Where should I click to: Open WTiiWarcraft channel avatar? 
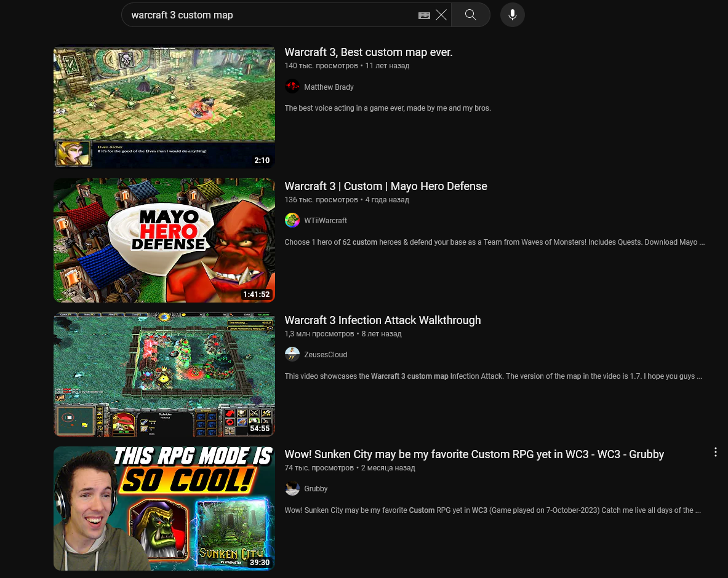tap(292, 220)
